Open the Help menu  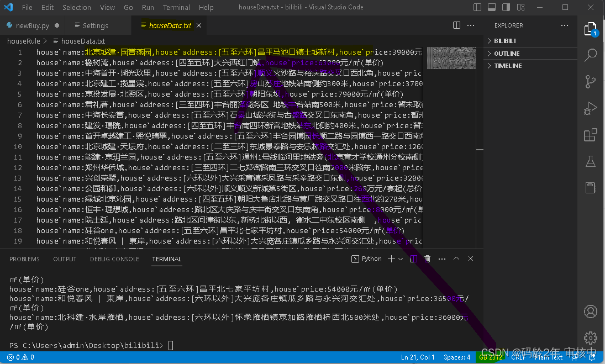pyautogui.click(x=206, y=7)
